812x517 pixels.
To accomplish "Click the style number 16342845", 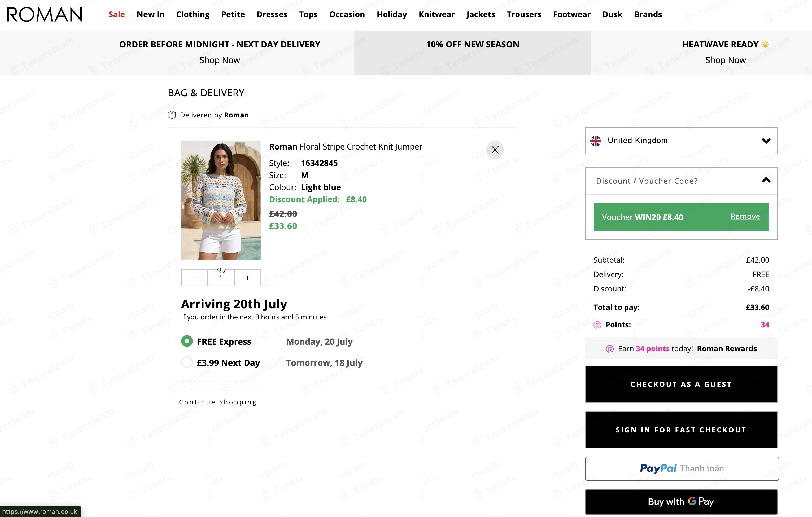I will coord(319,163).
